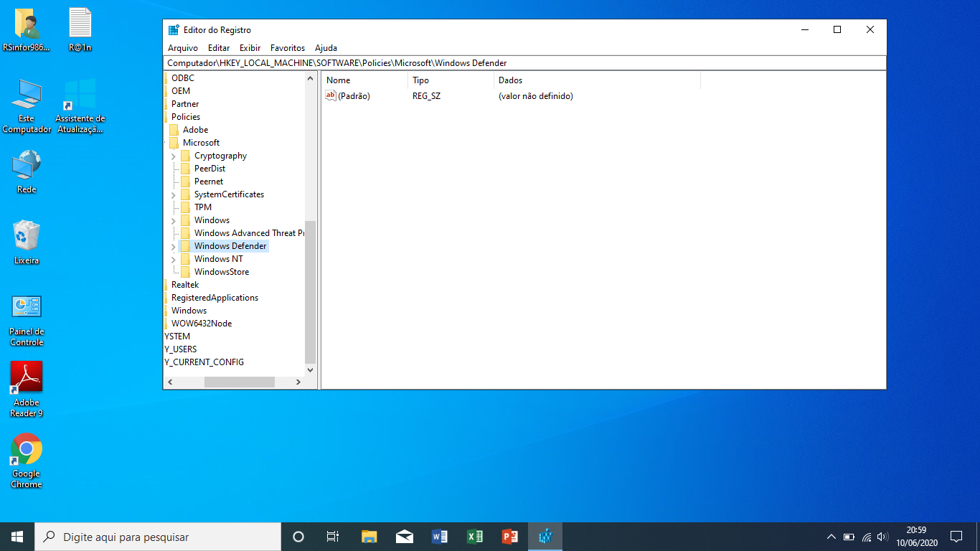
Task: Select Google Chrome desktop icon
Action: click(27, 461)
